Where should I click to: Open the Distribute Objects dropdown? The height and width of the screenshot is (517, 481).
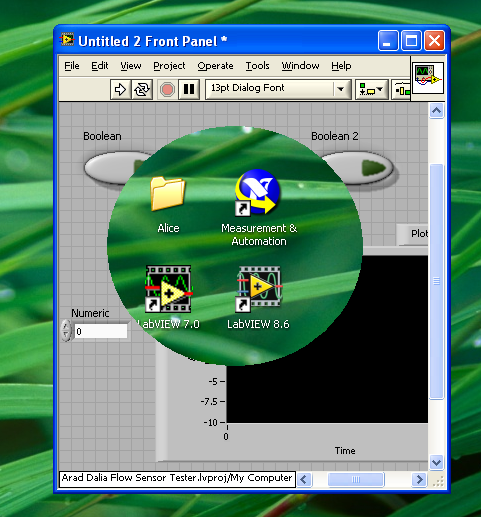point(401,89)
